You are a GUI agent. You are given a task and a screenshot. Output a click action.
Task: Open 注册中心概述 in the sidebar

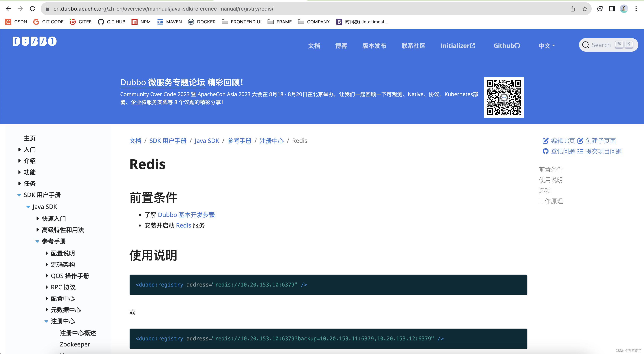pyautogui.click(x=78, y=333)
